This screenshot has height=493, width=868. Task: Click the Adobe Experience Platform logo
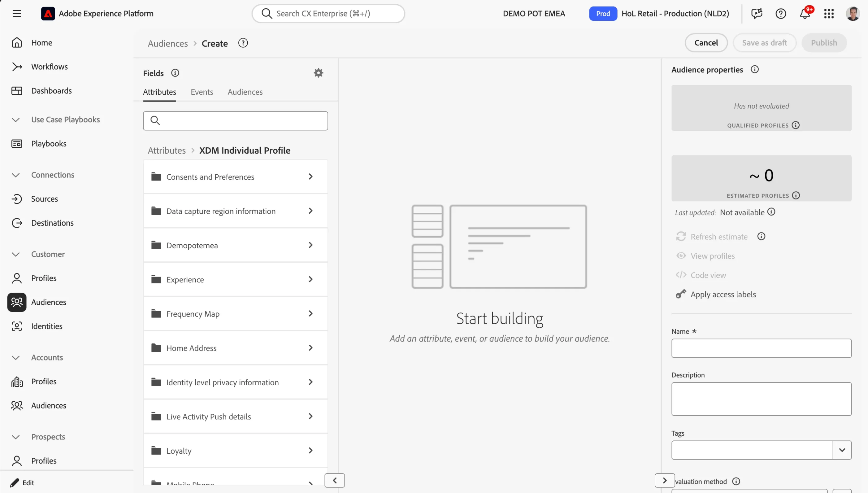coord(48,14)
